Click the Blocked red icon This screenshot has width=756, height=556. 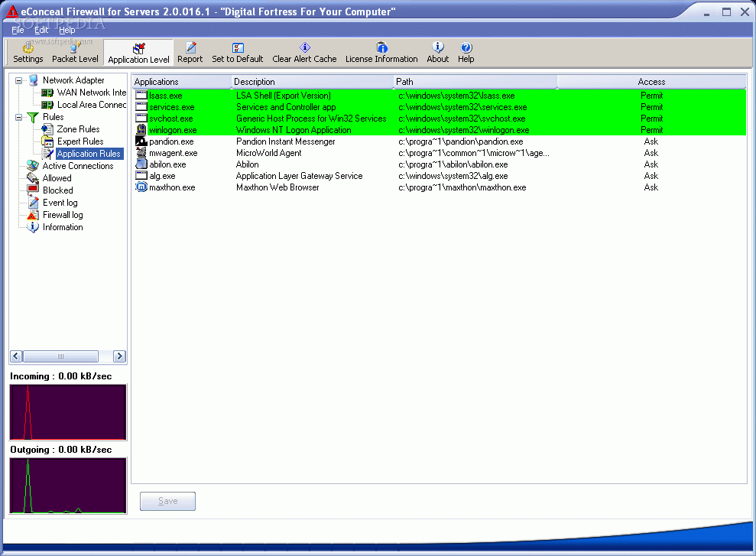click(x=33, y=190)
